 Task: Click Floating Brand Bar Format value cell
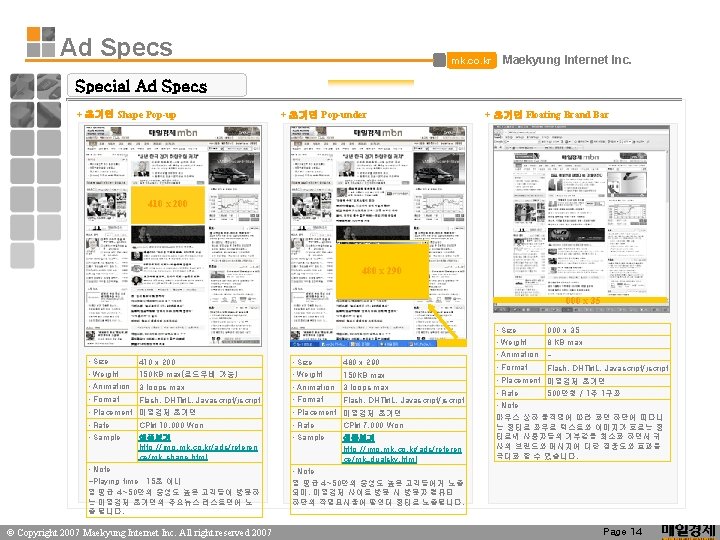(x=608, y=368)
